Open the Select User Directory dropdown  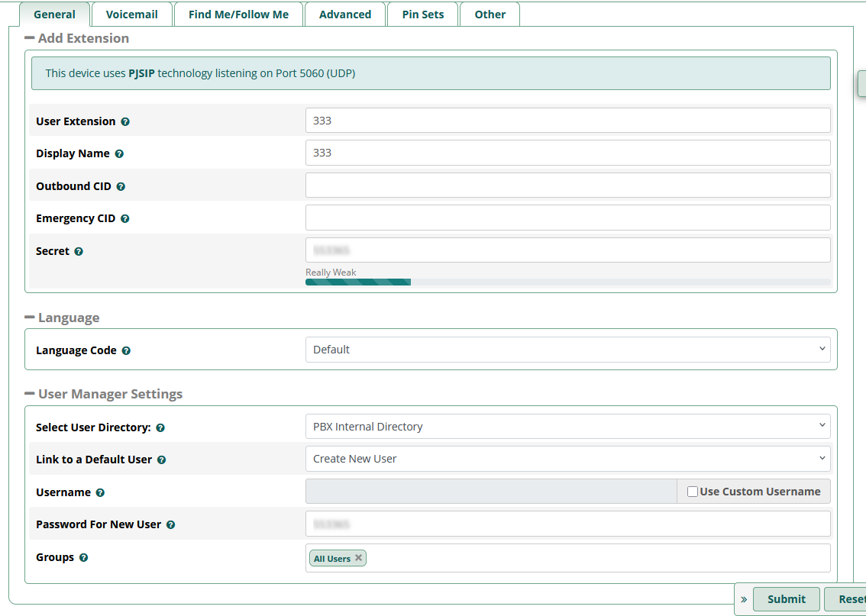[x=567, y=427]
